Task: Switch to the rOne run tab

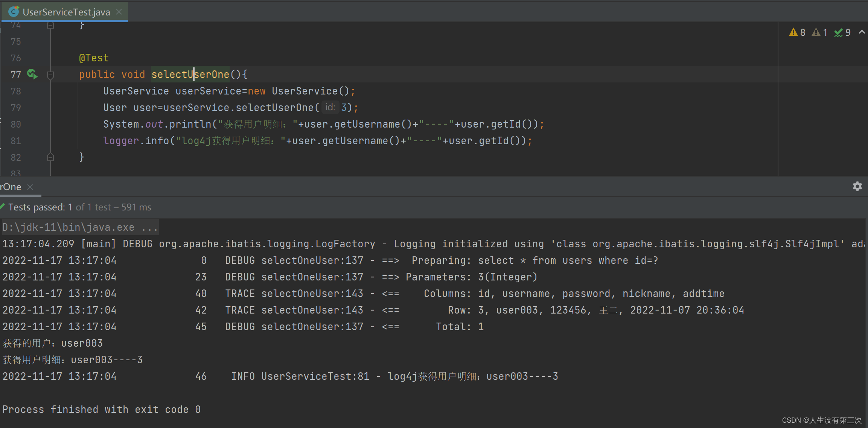Action: (x=11, y=187)
